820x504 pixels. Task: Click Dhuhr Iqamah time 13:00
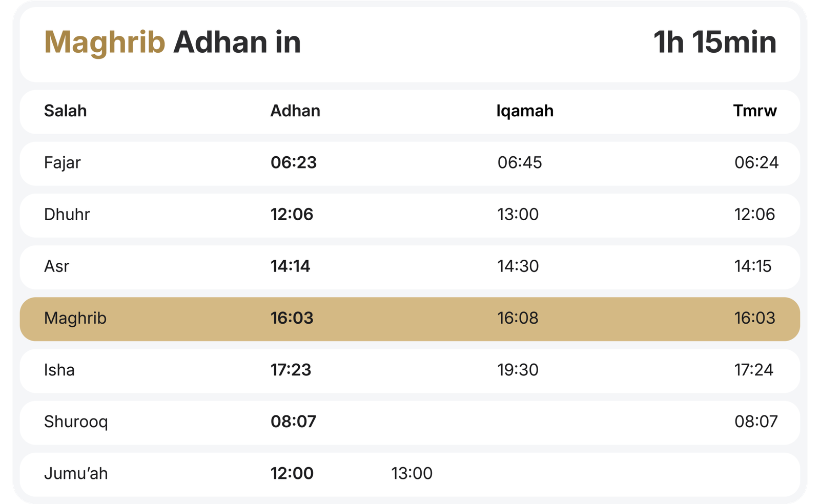(518, 215)
